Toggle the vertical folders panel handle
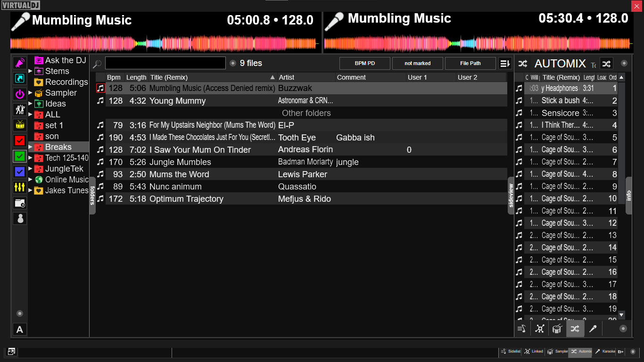This screenshot has height=362, width=644. point(92,196)
